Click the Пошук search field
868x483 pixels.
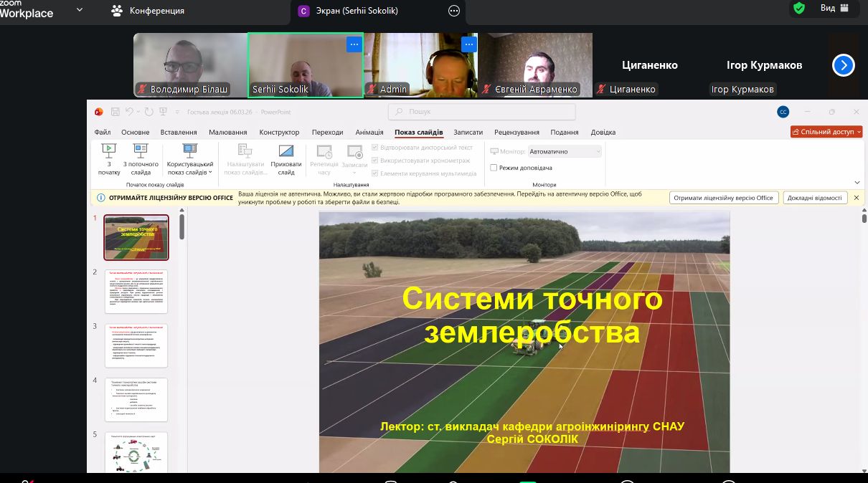click(482, 112)
